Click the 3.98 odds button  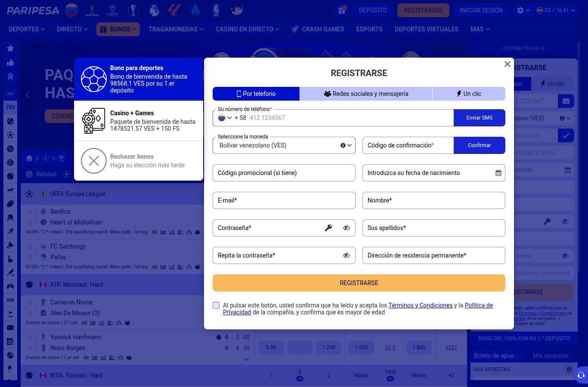tap(271, 347)
